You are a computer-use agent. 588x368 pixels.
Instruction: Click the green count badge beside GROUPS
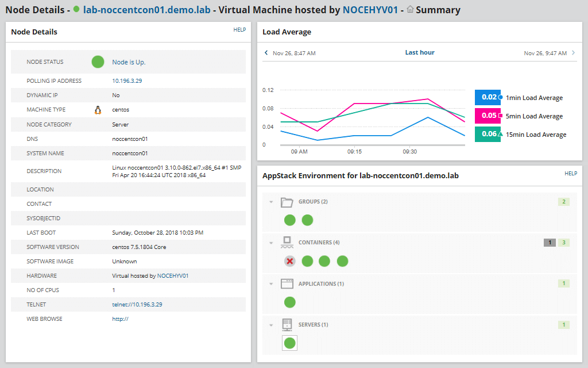click(563, 201)
